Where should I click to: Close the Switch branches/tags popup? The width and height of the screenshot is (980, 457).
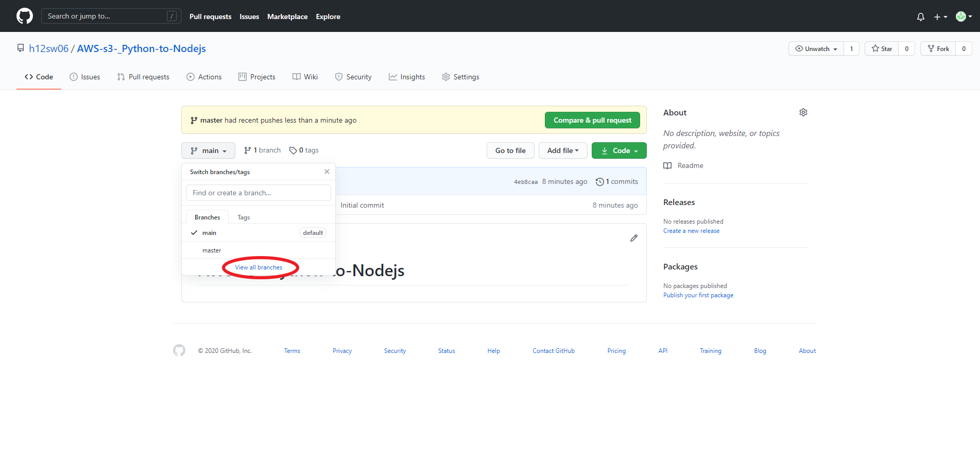pos(327,172)
